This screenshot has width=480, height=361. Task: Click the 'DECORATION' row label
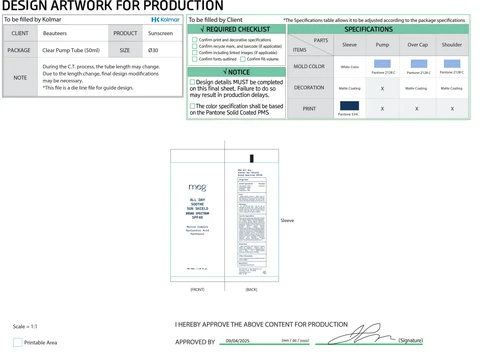(309, 88)
